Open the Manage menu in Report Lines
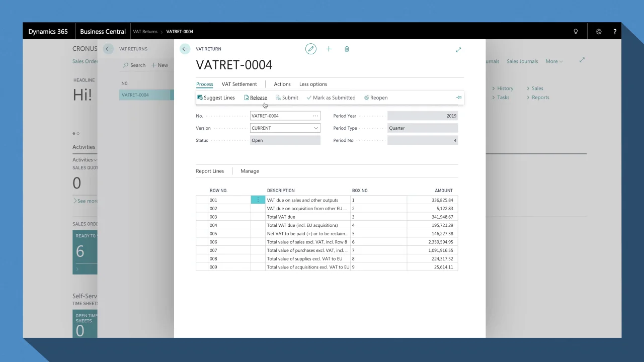The width and height of the screenshot is (644, 362). tap(250, 171)
